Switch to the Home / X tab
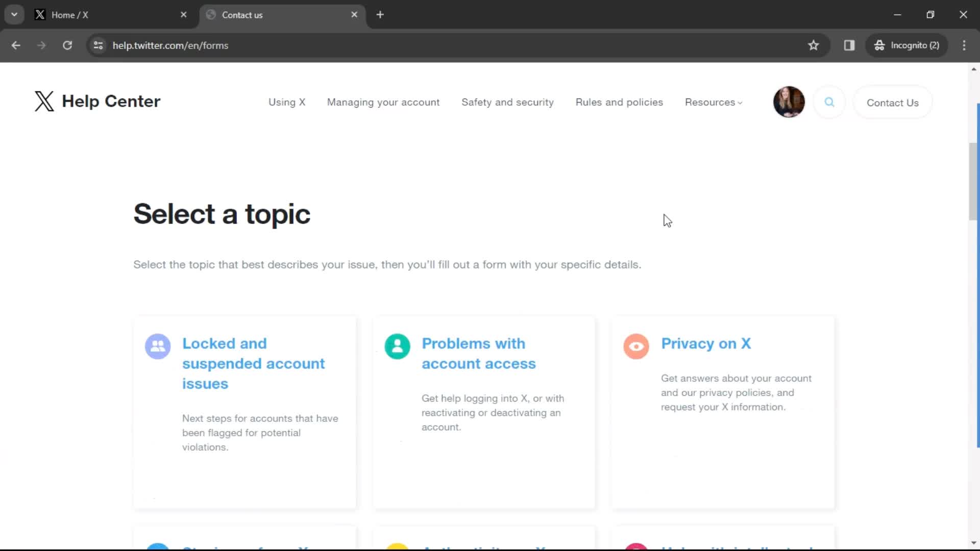Screen dimensions: 980x551 point(111,15)
